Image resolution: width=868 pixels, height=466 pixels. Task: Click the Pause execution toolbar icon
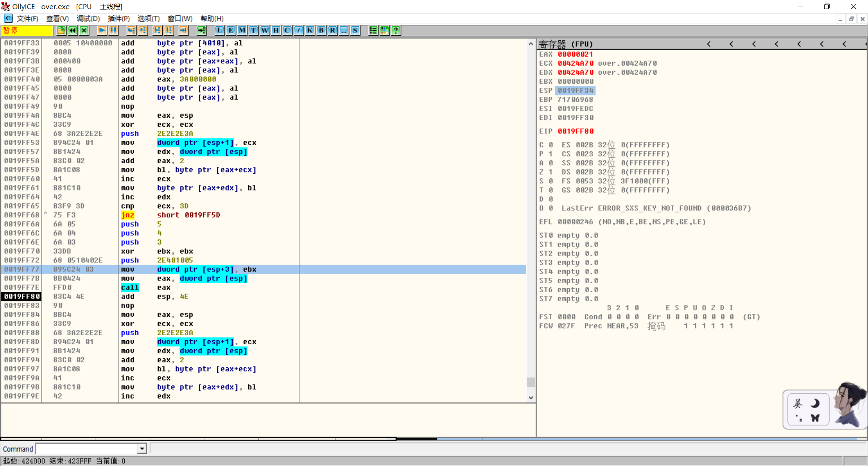pyautogui.click(x=113, y=30)
